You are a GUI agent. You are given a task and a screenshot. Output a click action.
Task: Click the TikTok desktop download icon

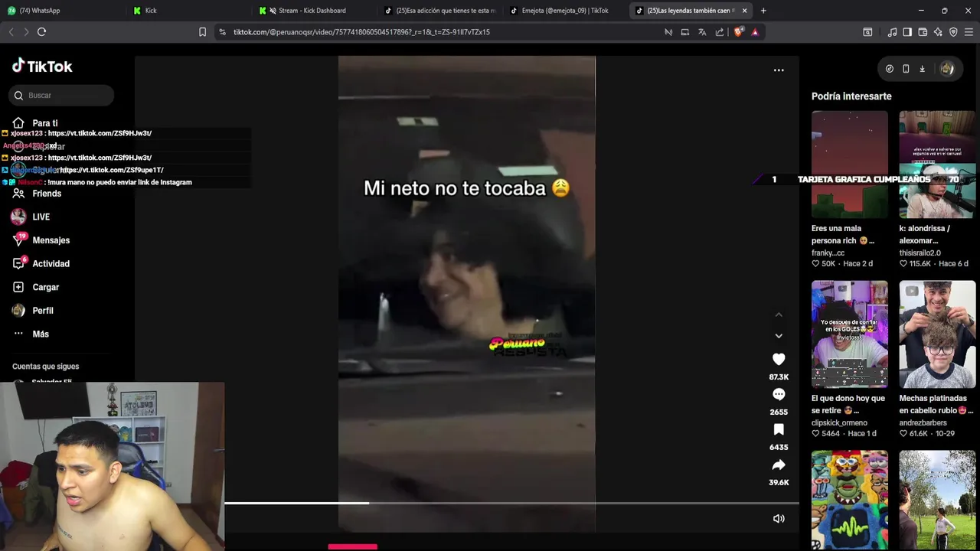tap(922, 69)
